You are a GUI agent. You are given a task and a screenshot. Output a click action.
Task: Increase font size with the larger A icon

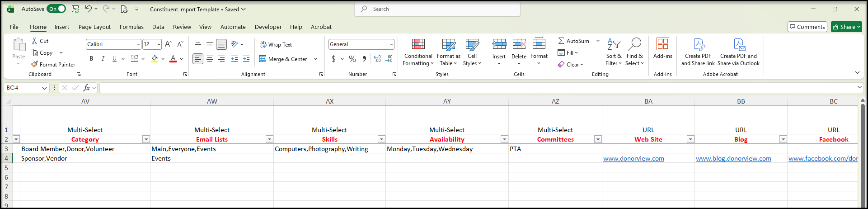point(168,44)
